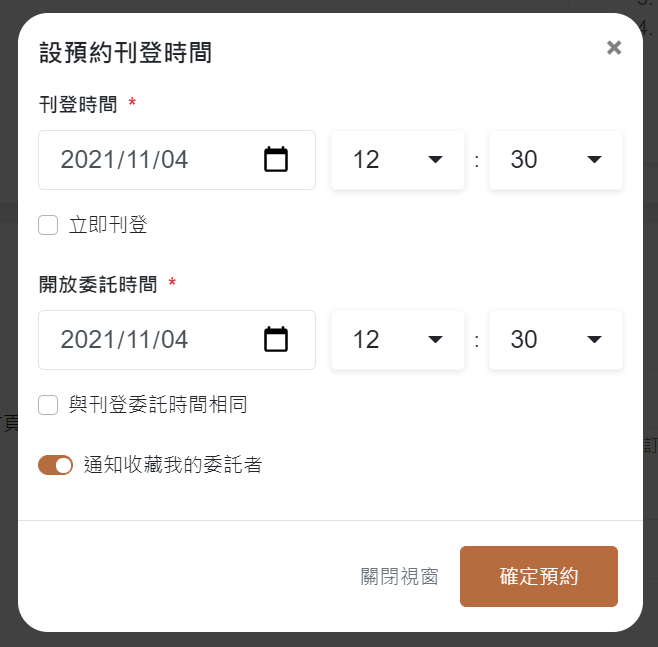Expand the 刊登時間 minute dropdown

tap(556, 160)
